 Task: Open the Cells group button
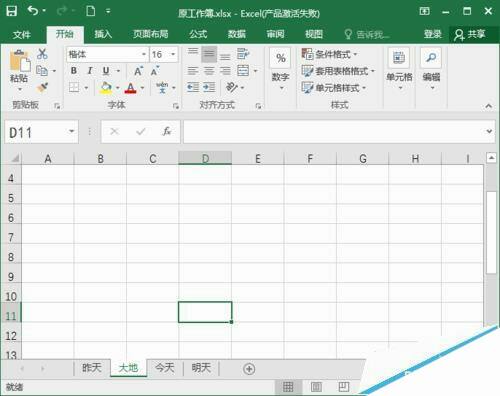[399, 69]
